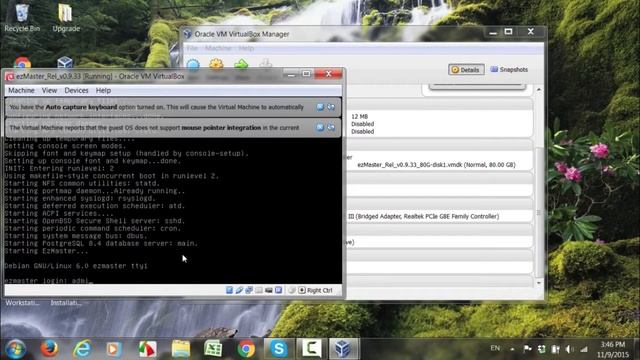Open Settings gear icon in VirtualBox Manager toolbar
The image size is (640, 360).
[x=216, y=64]
